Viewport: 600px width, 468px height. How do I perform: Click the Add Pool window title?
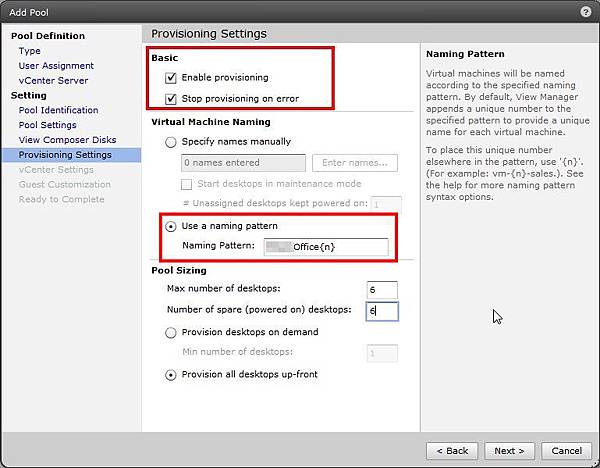pos(29,13)
